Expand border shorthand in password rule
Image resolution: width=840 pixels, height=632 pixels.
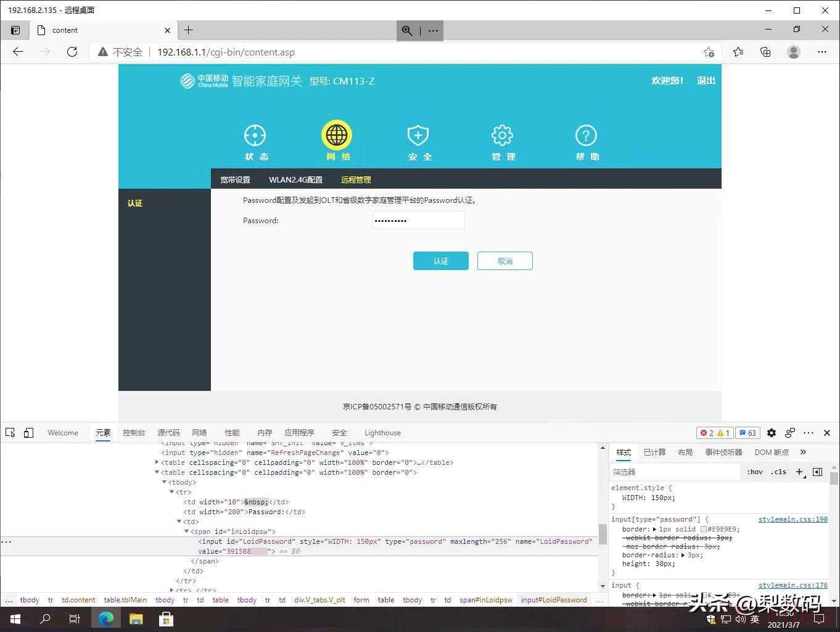pos(655,529)
